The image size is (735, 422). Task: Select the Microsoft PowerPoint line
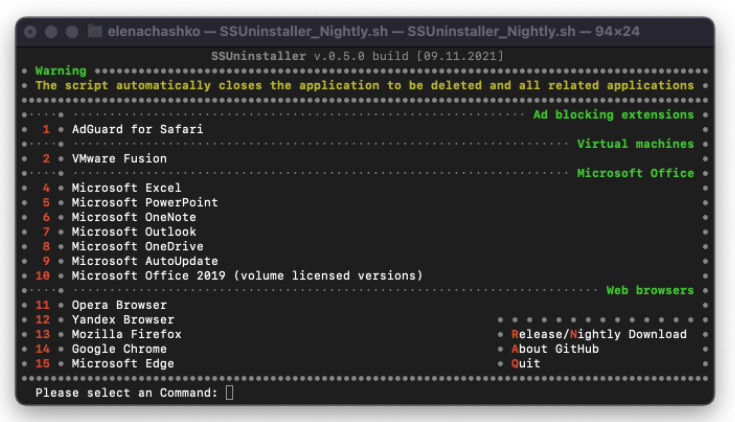point(145,203)
